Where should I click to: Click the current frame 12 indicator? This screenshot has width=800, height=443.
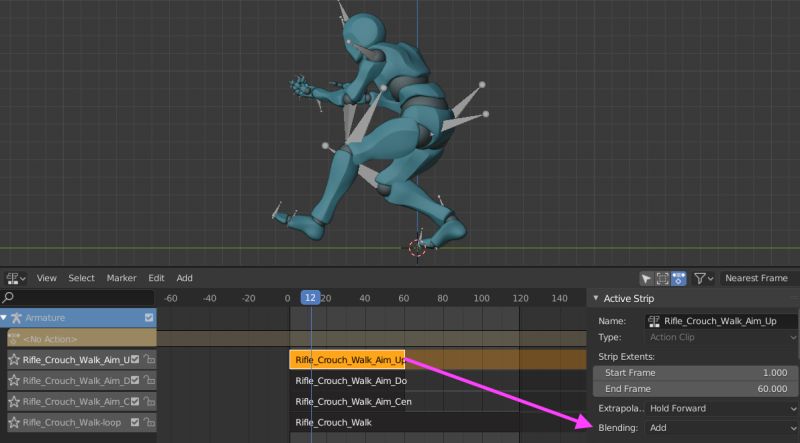click(310, 298)
